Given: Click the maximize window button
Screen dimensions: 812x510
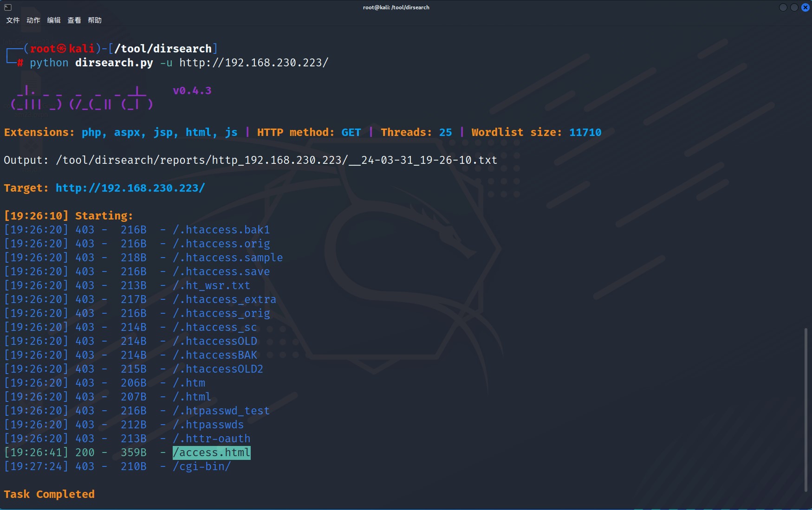Looking at the screenshot, I should tap(794, 7).
